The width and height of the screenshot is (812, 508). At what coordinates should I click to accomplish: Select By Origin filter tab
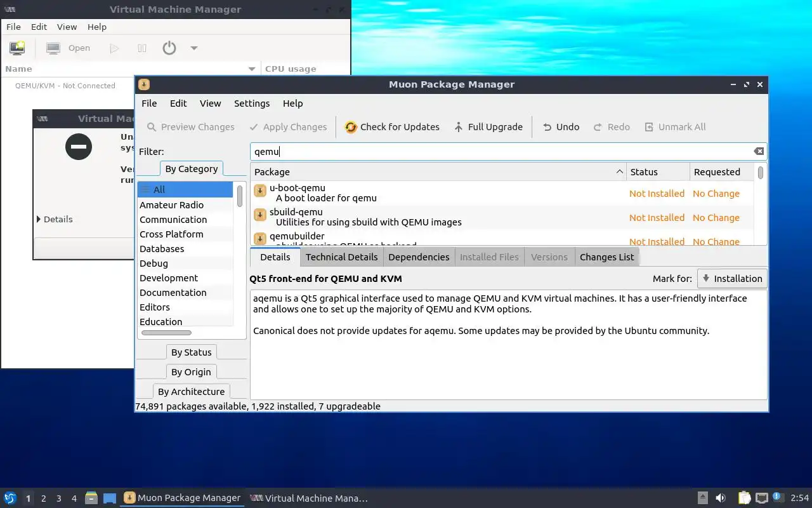[191, 372]
